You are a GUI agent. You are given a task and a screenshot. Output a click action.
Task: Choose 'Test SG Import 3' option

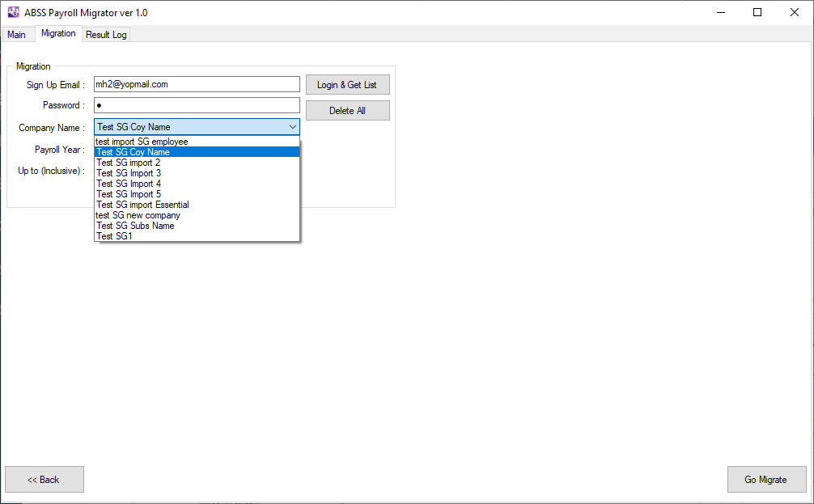coord(197,173)
